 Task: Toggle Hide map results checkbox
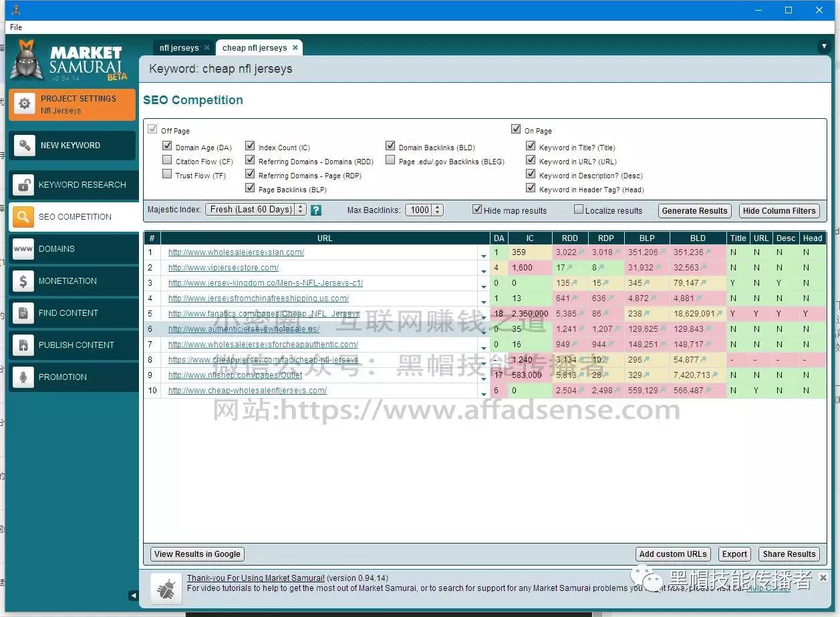(x=477, y=209)
